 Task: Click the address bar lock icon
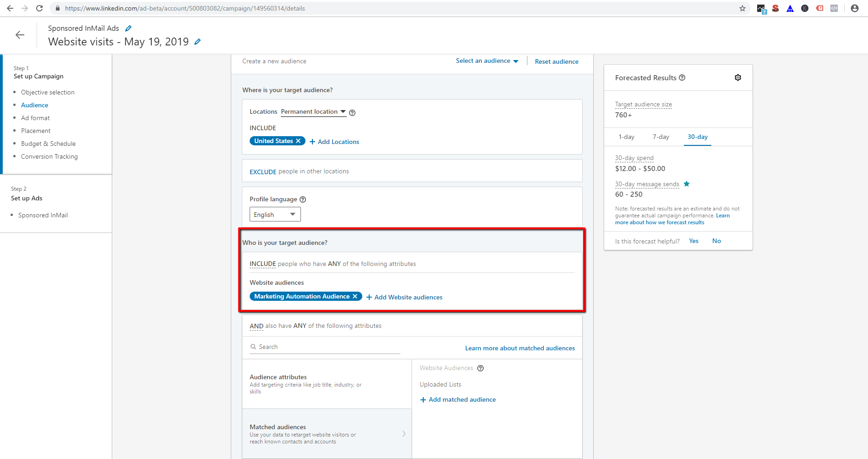tap(57, 8)
